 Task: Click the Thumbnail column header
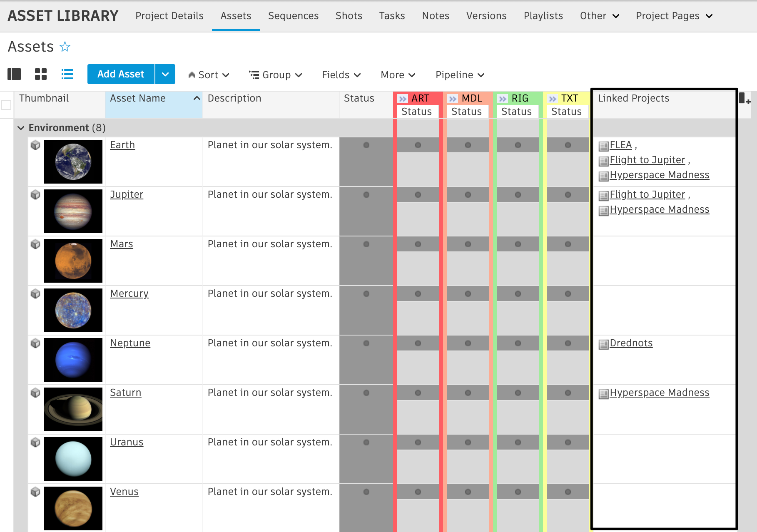coord(60,105)
